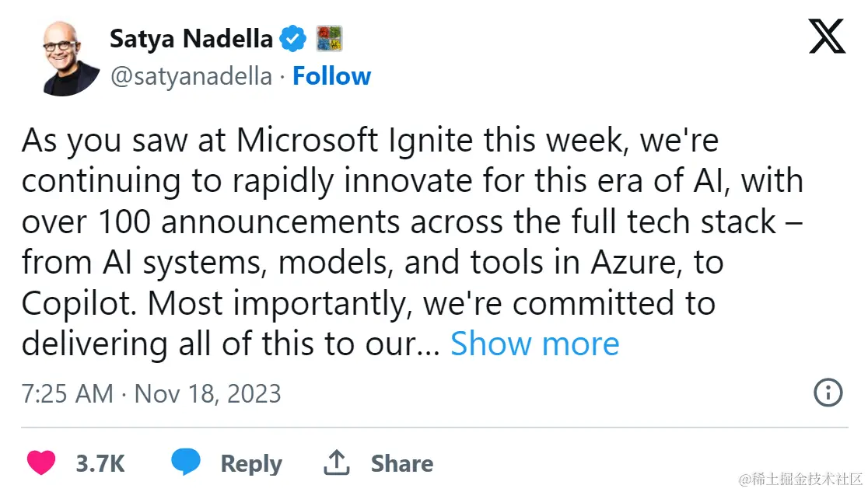Click the Satya Nadella display name

click(x=191, y=38)
